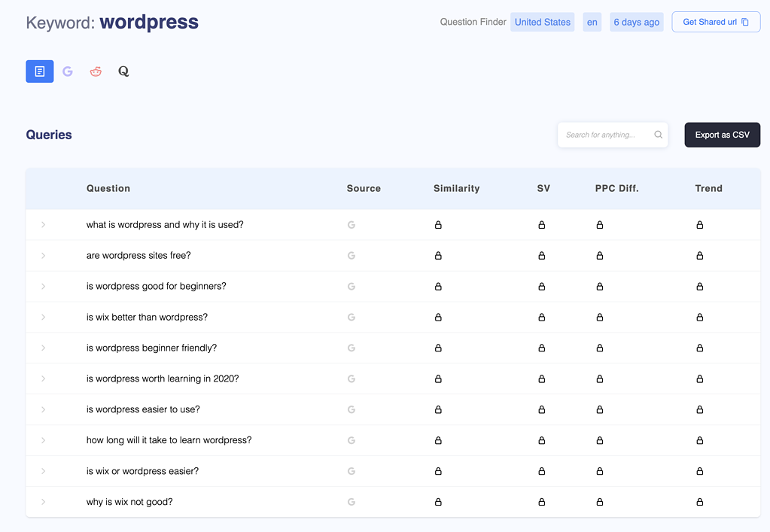Click PPC Diff. lock for 'is wordpress worth learning in 2020?'
Image resolution: width=770 pixels, height=532 pixels.
[x=600, y=379]
